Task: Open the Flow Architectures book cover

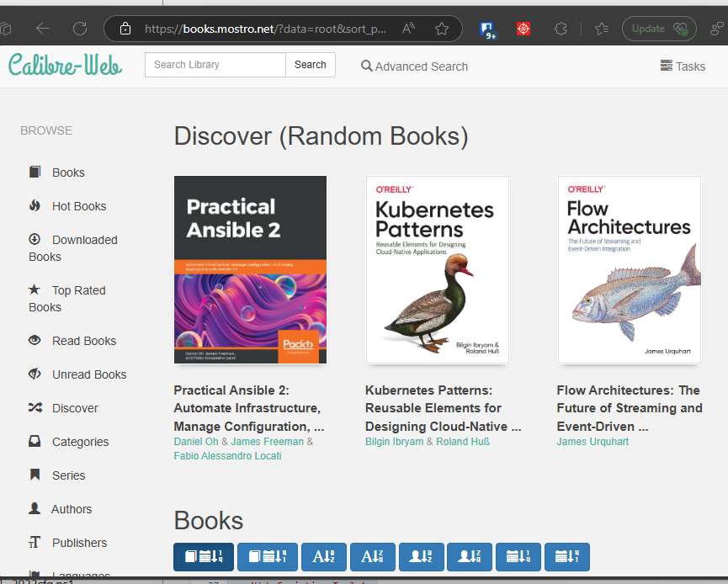Action: point(629,270)
